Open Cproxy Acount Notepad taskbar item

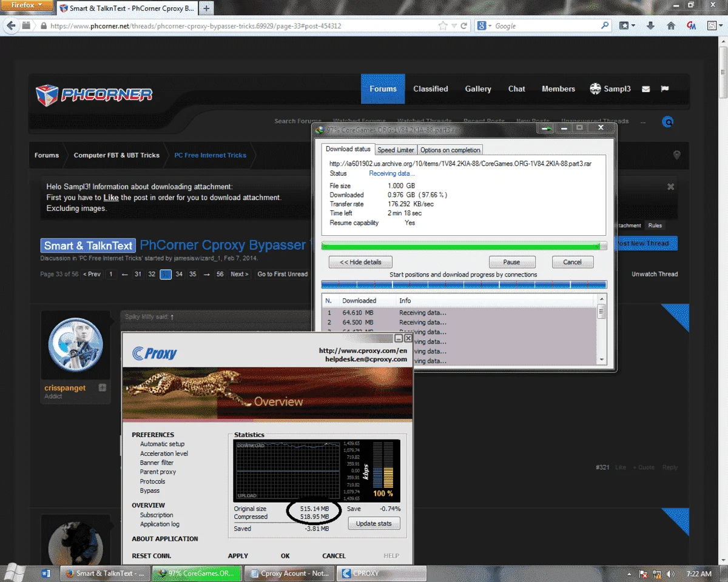(x=289, y=573)
